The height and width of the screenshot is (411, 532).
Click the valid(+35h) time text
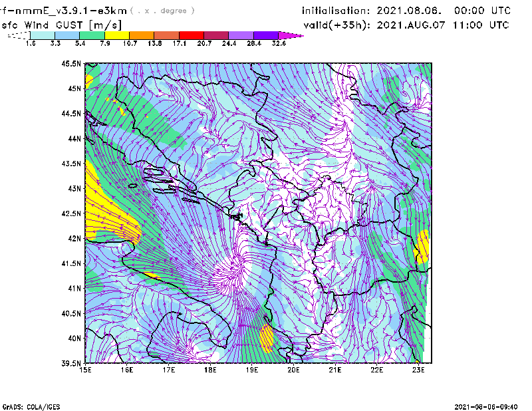(406, 25)
